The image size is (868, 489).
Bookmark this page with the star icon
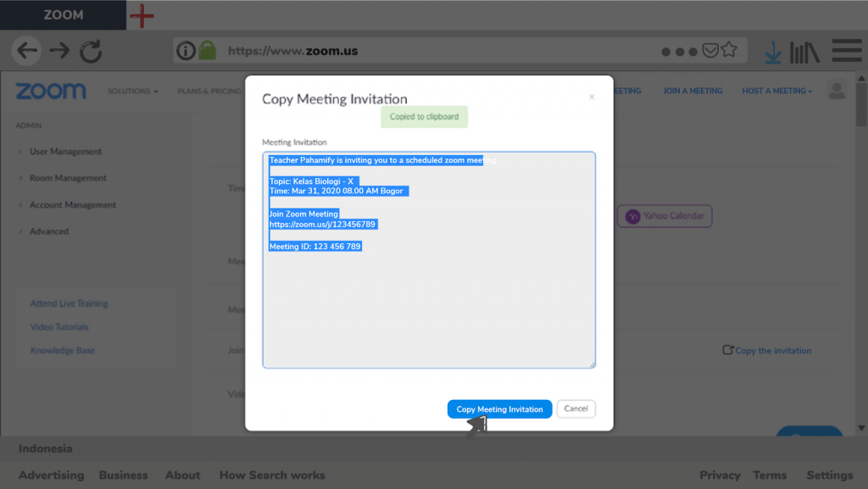(729, 50)
